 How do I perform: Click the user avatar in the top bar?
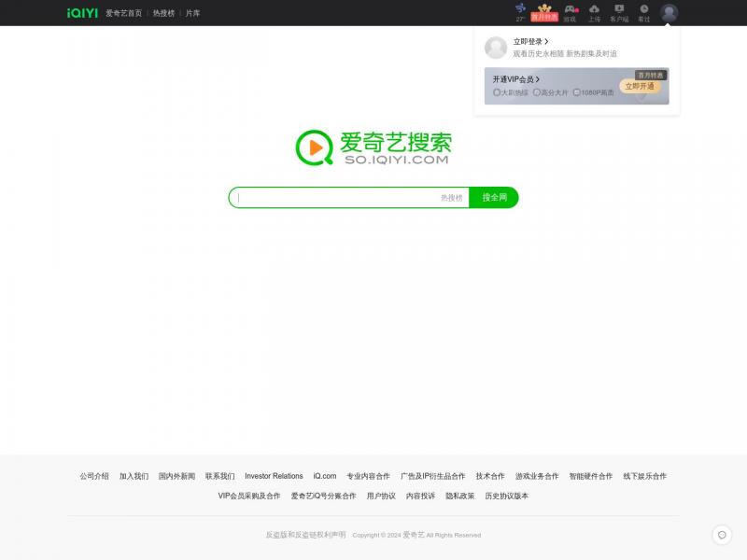tap(669, 13)
